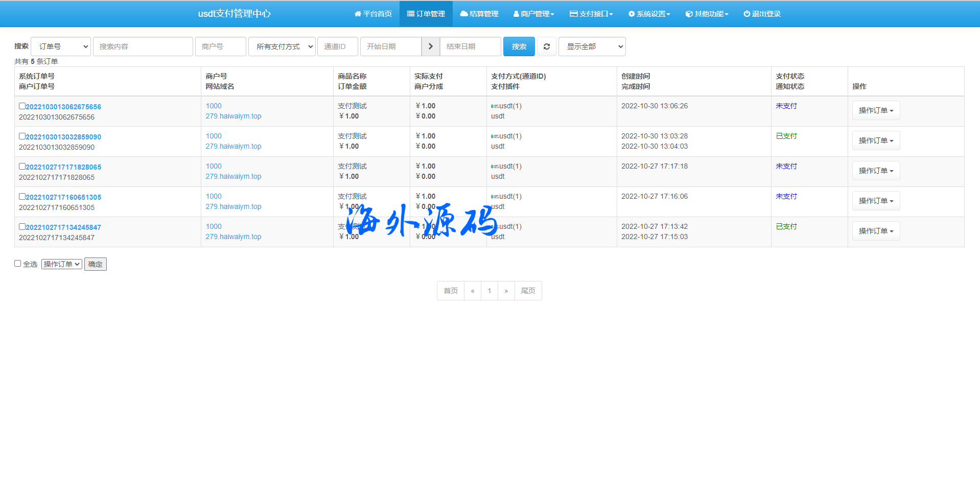Expand the 显示全部 status filter dropdown
The height and width of the screenshot is (494, 980).
pyautogui.click(x=592, y=46)
